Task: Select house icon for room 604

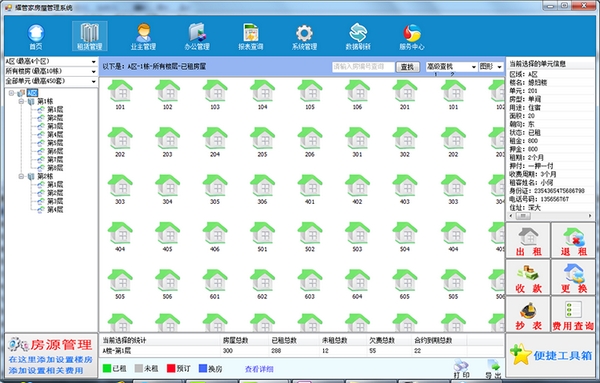Action: tap(357, 280)
